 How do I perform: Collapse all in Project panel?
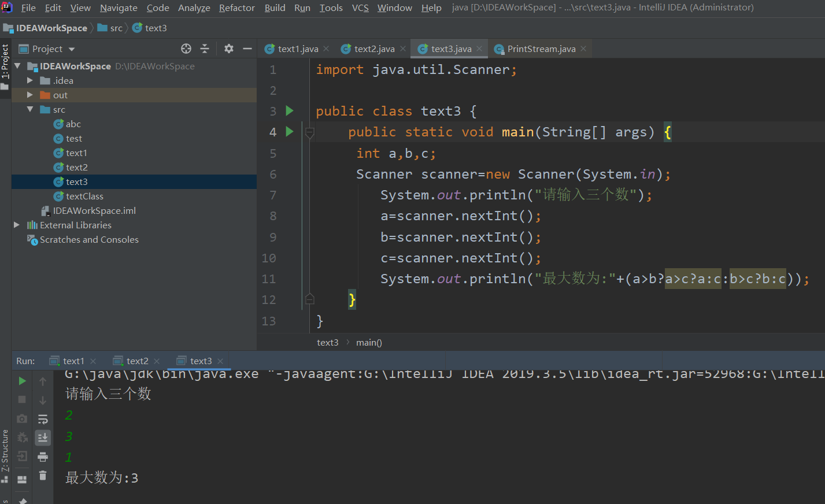pyautogui.click(x=205, y=49)
